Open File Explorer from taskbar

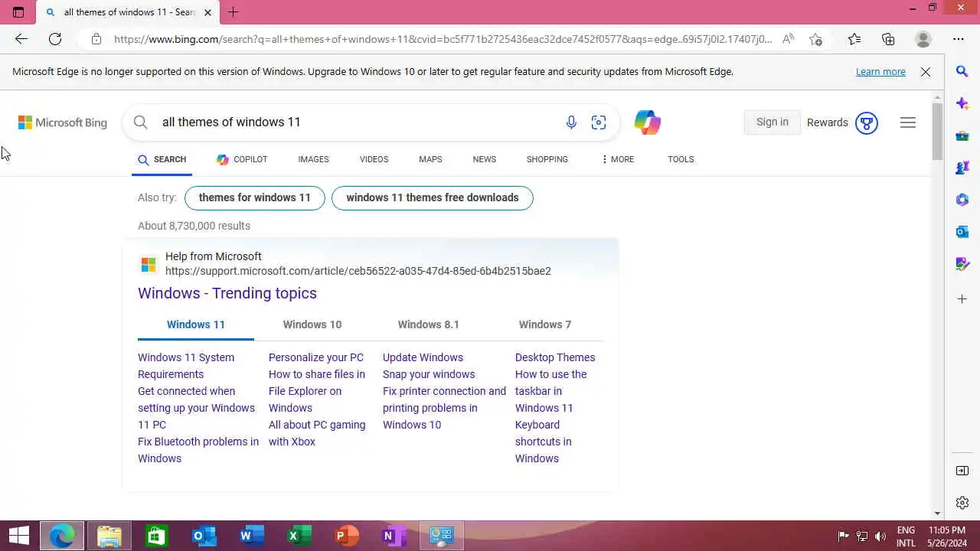coord(109,536)
